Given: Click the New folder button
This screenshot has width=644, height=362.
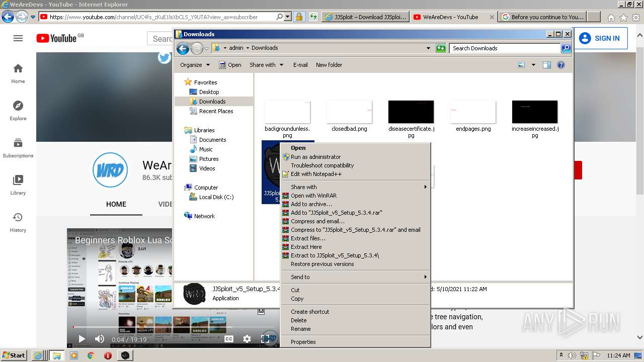Looking at the screenshot, I should tap(329, 65).
